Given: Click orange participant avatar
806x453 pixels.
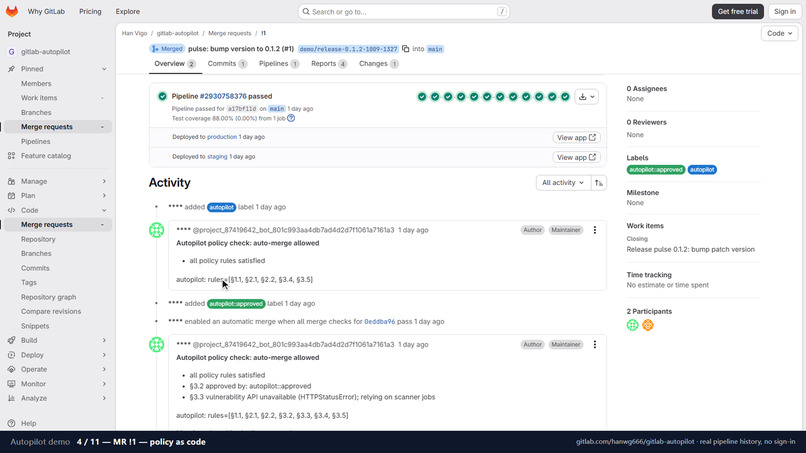Looking at the screenshot, I should 648,325.
